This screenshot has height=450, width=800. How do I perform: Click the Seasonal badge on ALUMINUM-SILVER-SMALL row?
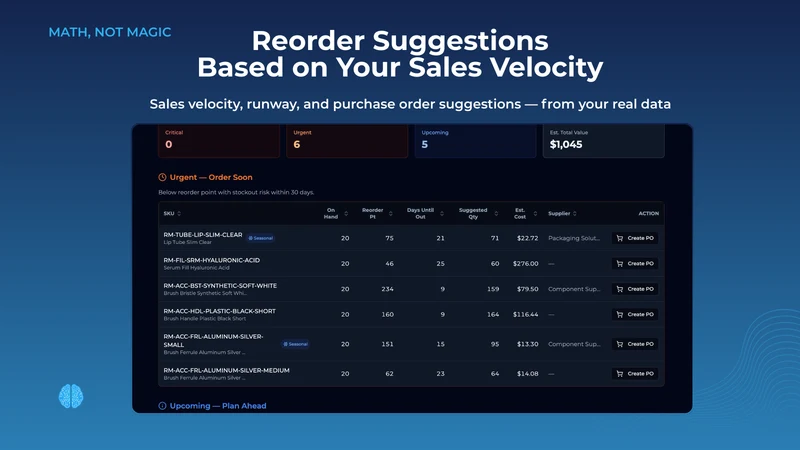pyautogui.click(x=295, y=344)
